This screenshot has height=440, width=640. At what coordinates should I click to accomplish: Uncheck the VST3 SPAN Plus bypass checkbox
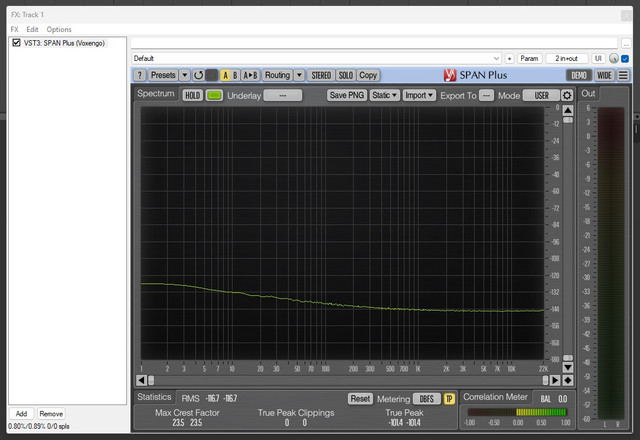click(16, 42)
